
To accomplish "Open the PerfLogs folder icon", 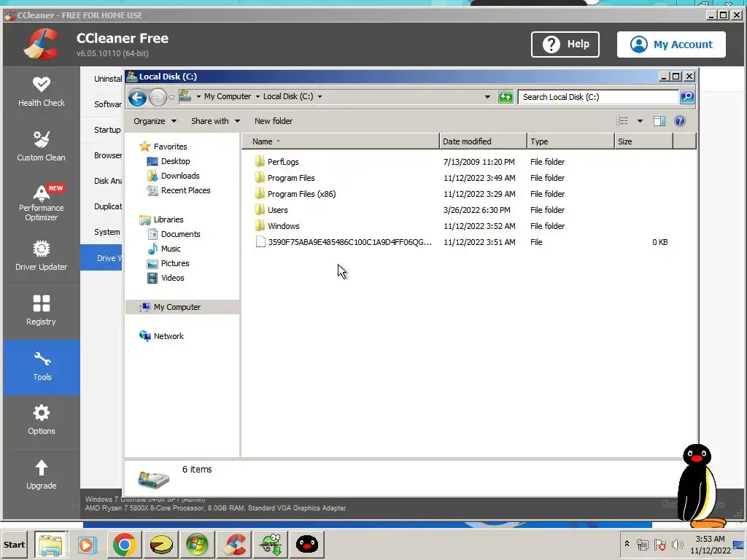I will tap(260, 161).
